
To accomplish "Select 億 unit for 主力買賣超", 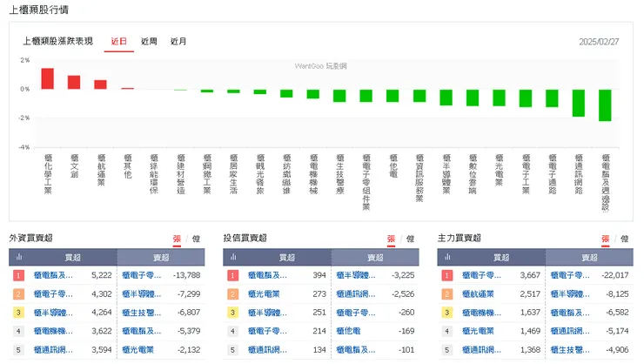I will coord(625,239).
